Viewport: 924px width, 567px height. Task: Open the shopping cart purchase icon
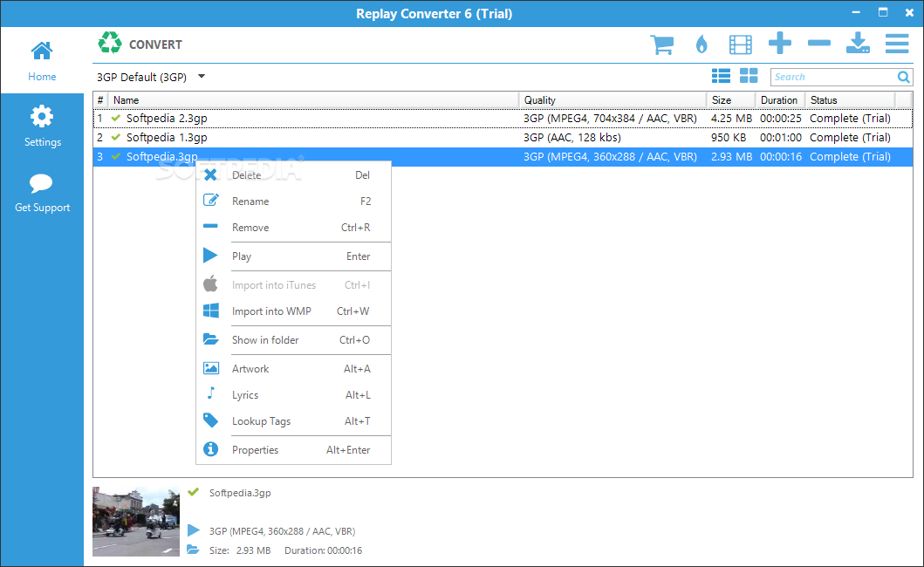(x=661, y=44)
